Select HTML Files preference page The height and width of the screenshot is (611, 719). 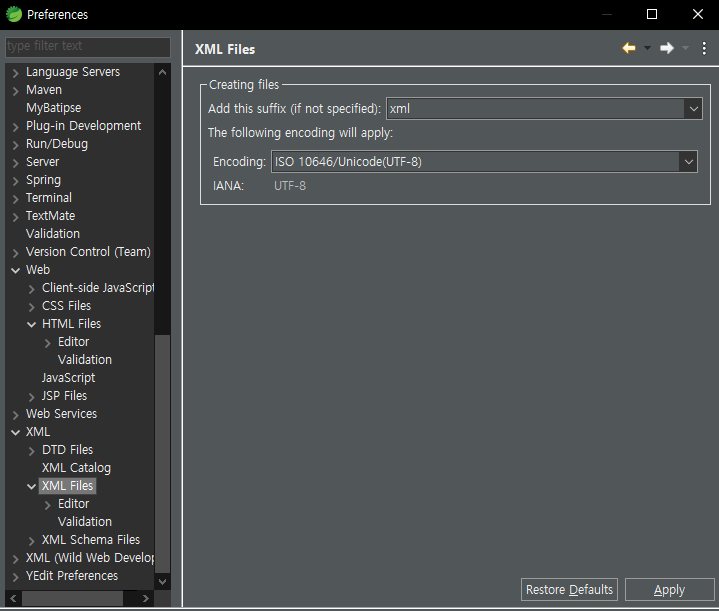click(x=71, y=324)
